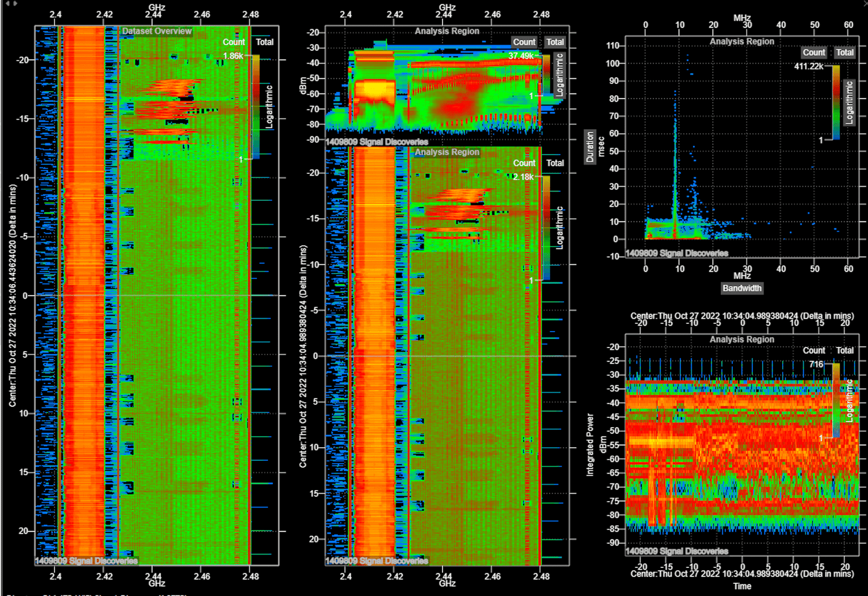Toggle Count mode in the Dataset Overview panel
This screenshot has width=868, height=596.
tap(234, 42)
